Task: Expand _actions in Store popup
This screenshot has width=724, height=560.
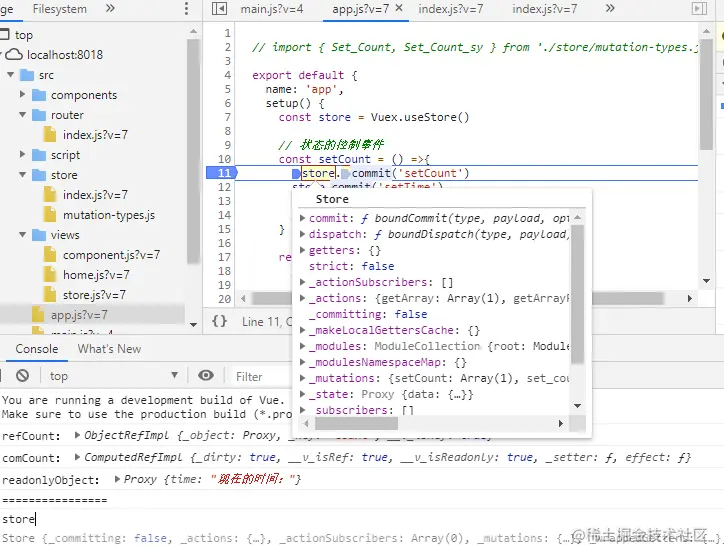Action: point(302,298)
